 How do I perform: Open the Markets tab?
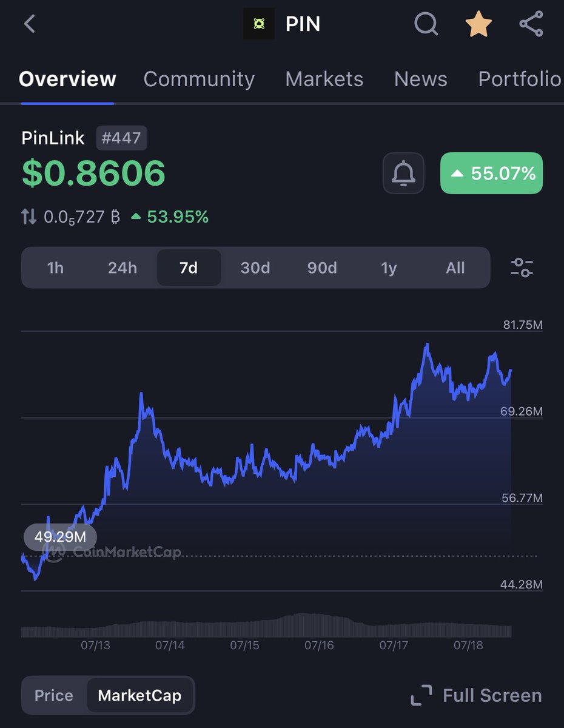pyautogui.click(x=324, y=79)
